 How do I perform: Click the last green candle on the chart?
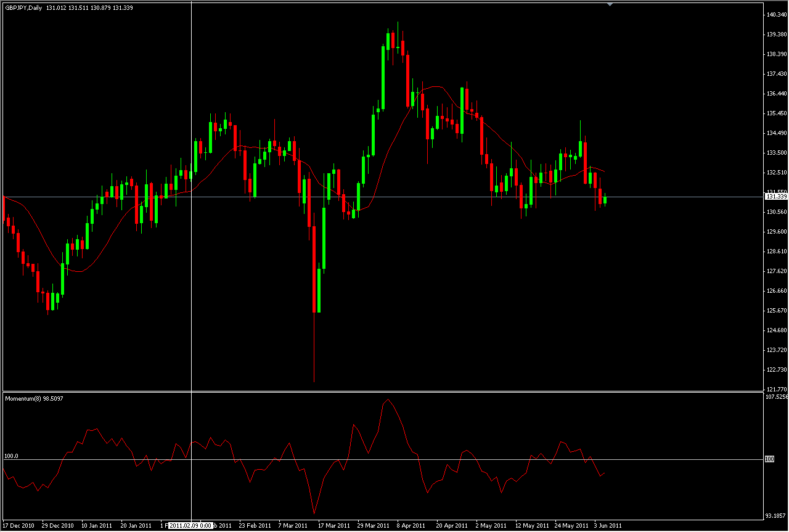coord(605,200)
